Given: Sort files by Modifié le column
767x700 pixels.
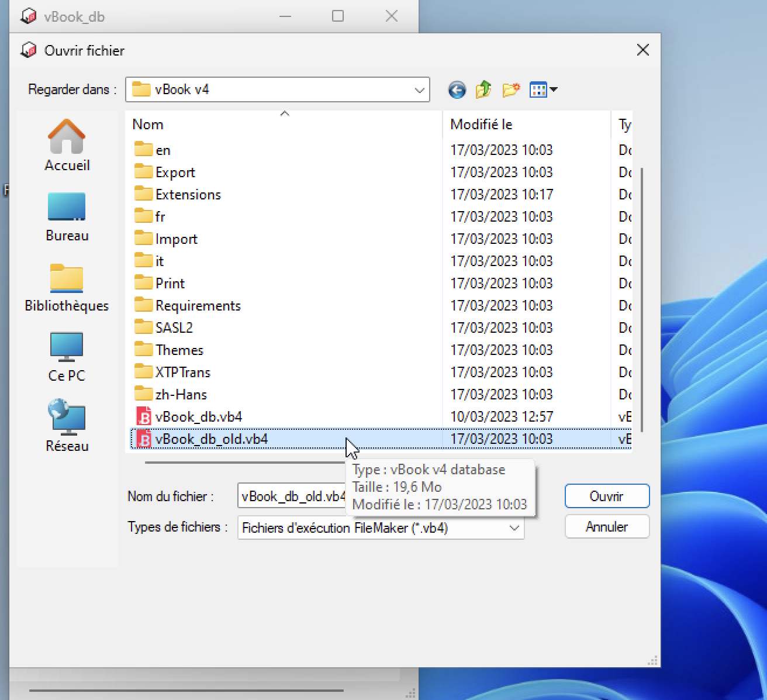Looking at the screenshot, I should [x=526, y=124].
